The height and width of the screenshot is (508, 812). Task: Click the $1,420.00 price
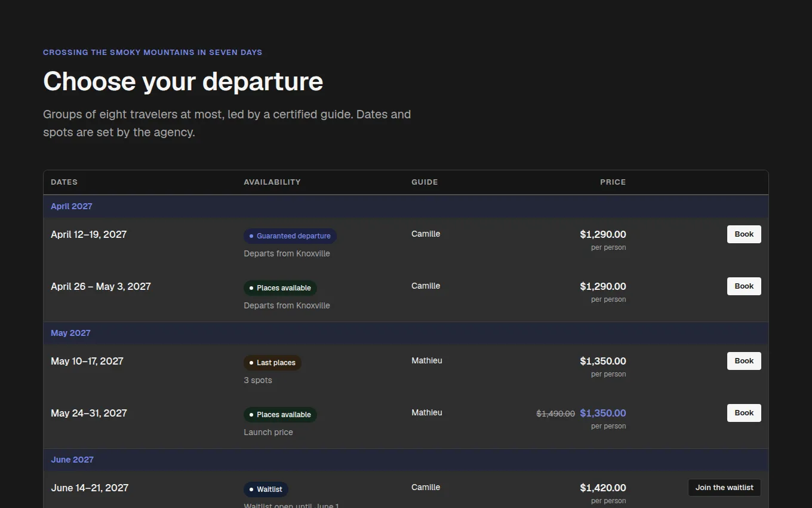[603, 488]
